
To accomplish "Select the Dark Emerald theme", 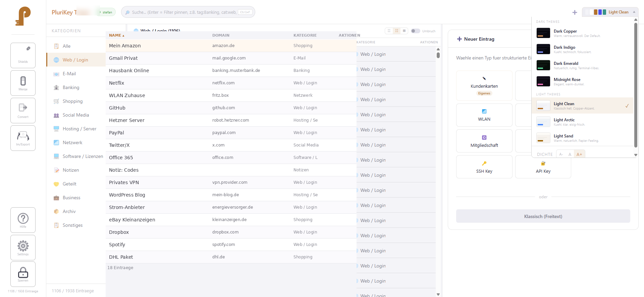I will 583,65.
